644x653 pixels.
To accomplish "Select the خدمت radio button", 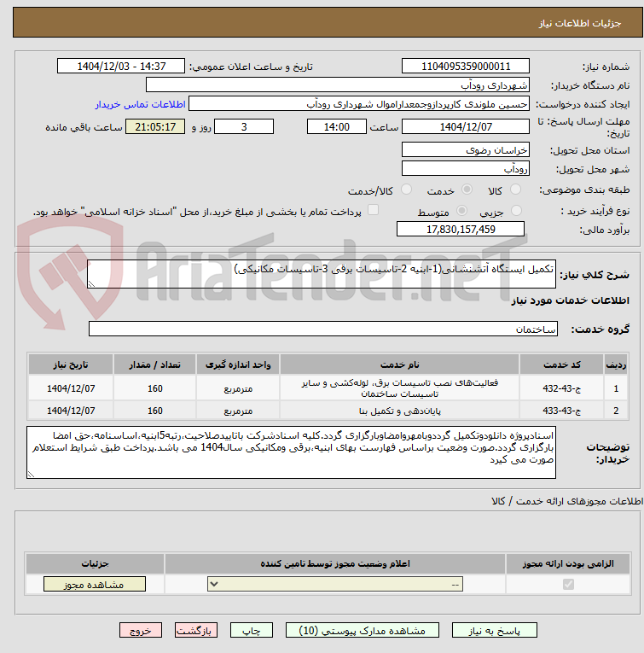I will pos(467,189).
